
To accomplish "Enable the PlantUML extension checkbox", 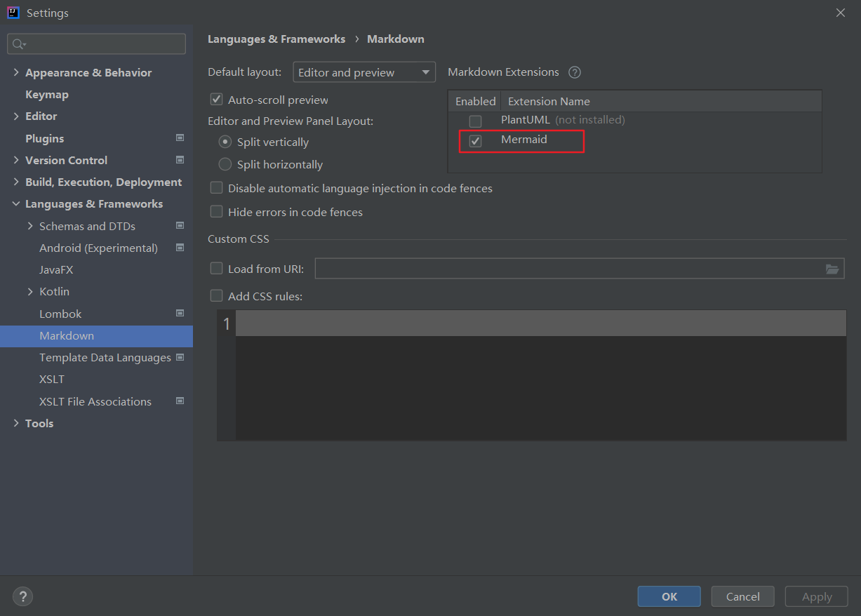I will (x=475, y=121).
